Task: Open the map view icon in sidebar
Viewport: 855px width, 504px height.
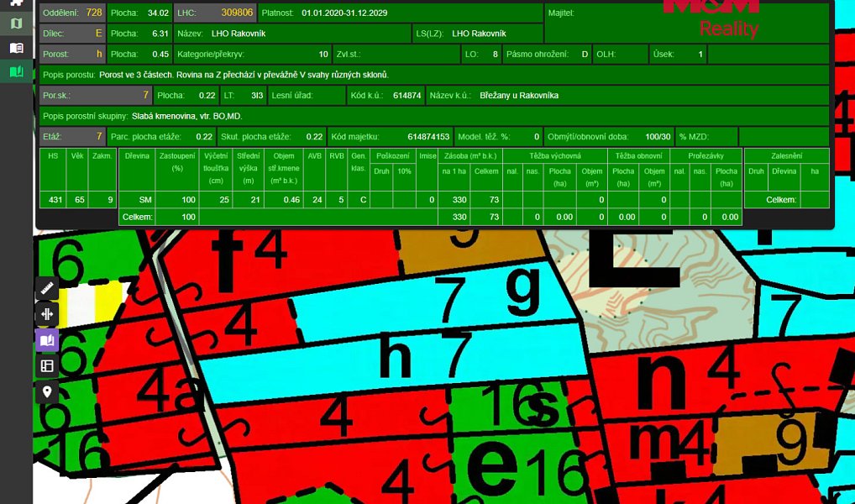Action: coord(16,23)
